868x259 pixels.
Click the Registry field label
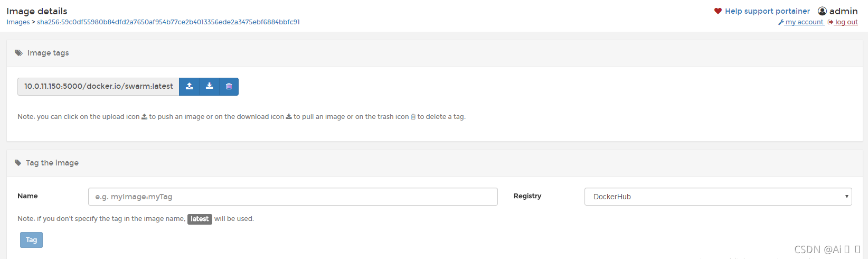click(x=527, y=196)
